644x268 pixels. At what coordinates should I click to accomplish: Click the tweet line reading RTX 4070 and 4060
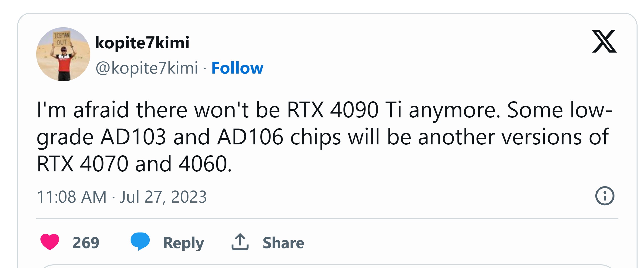pyautogui.click(x=134, y=164)
